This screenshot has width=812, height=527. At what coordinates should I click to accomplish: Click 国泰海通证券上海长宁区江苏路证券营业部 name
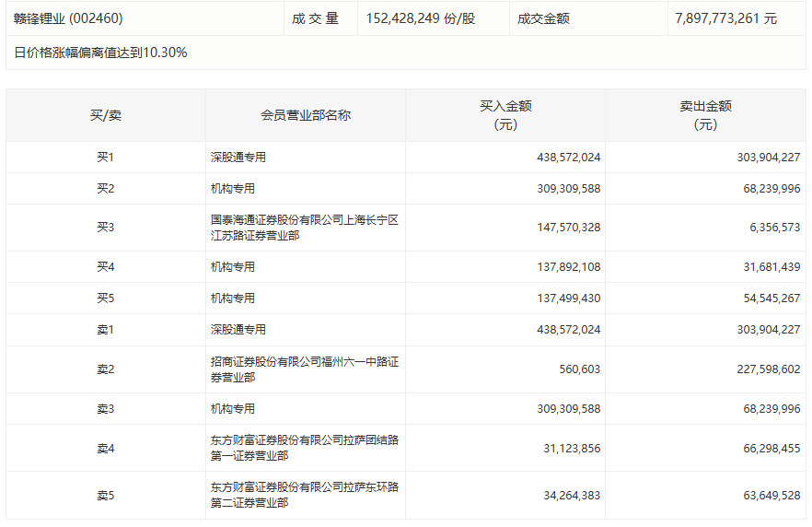305,228
